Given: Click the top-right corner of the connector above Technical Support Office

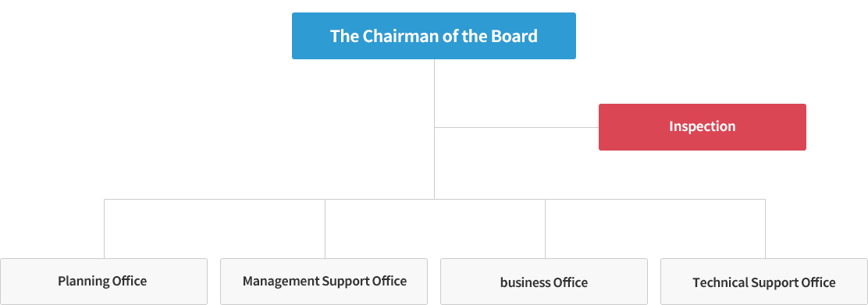Looking at the screenshot, I should 766,199.
